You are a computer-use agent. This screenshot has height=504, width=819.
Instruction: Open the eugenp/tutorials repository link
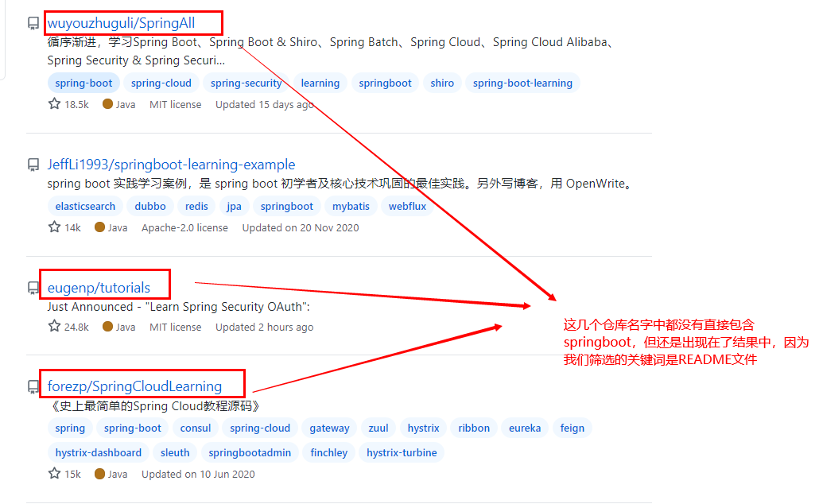tap(99, 288)
